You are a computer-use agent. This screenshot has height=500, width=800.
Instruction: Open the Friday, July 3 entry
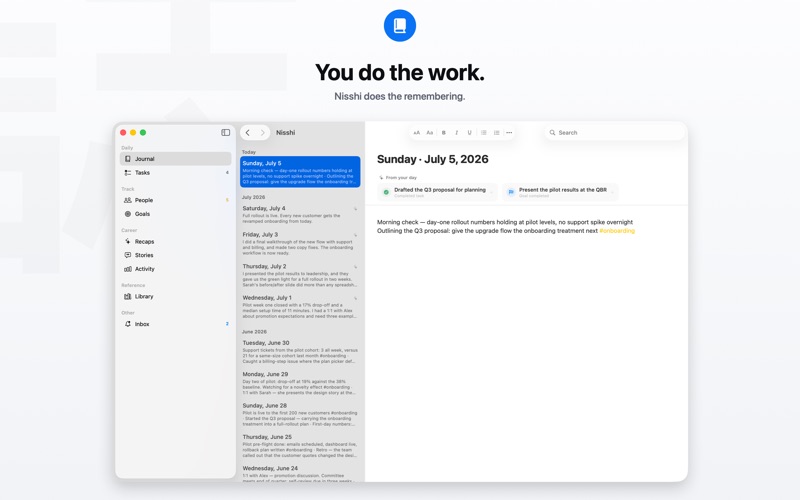click(300, 243)
